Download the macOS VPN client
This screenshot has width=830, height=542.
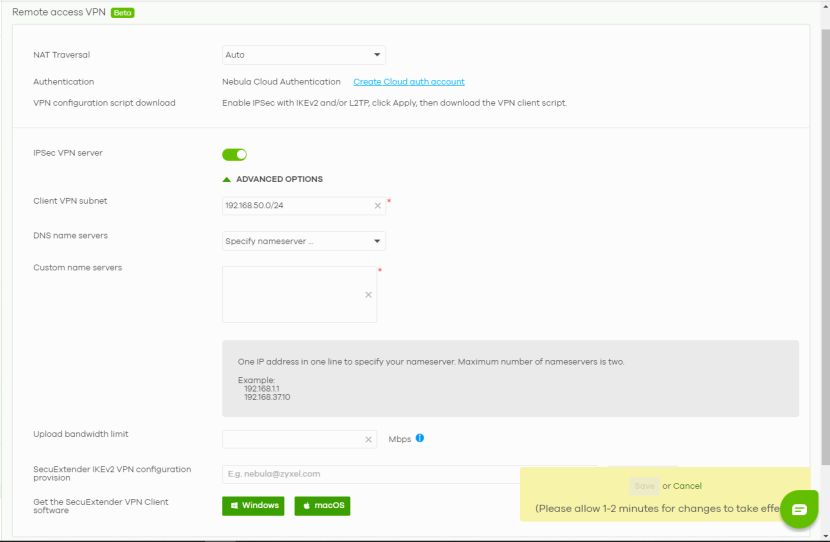322,506
